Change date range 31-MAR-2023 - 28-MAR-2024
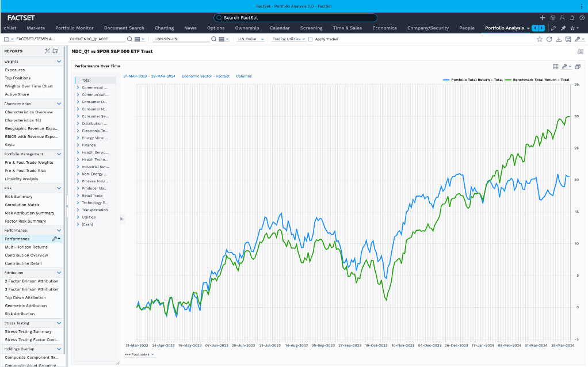This screenshot has width=588, height=367. coord(149,76)
